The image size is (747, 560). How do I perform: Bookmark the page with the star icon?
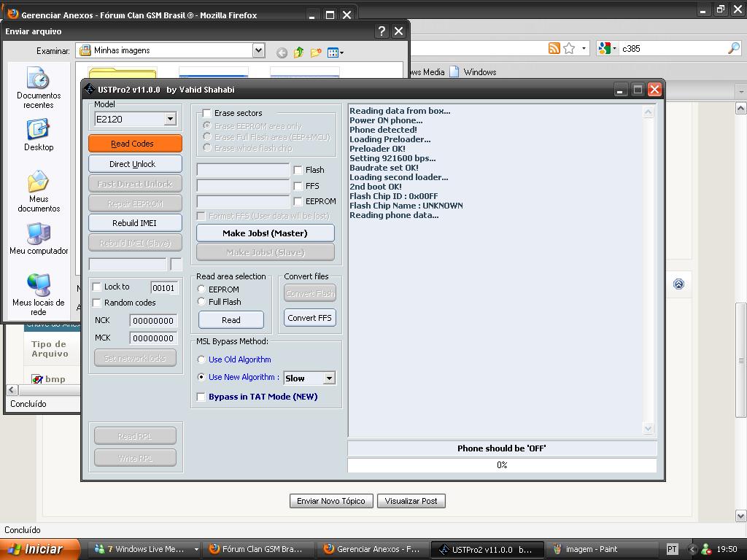569,48
